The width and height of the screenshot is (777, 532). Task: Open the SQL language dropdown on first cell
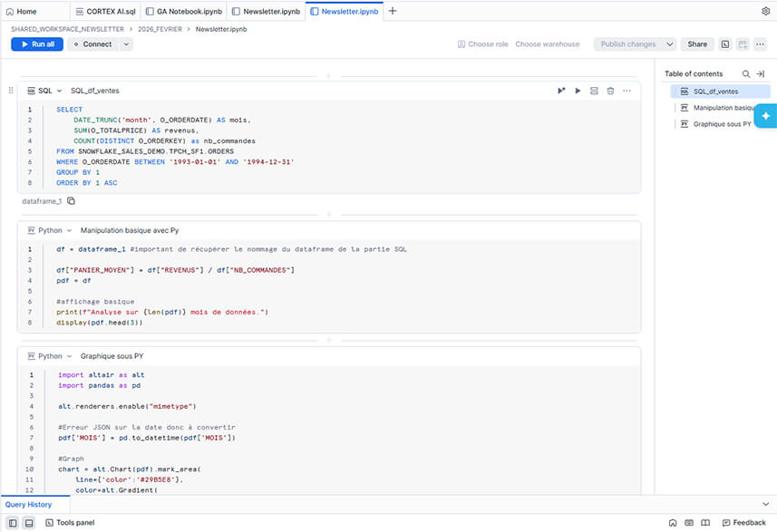(x=59, y=91)
